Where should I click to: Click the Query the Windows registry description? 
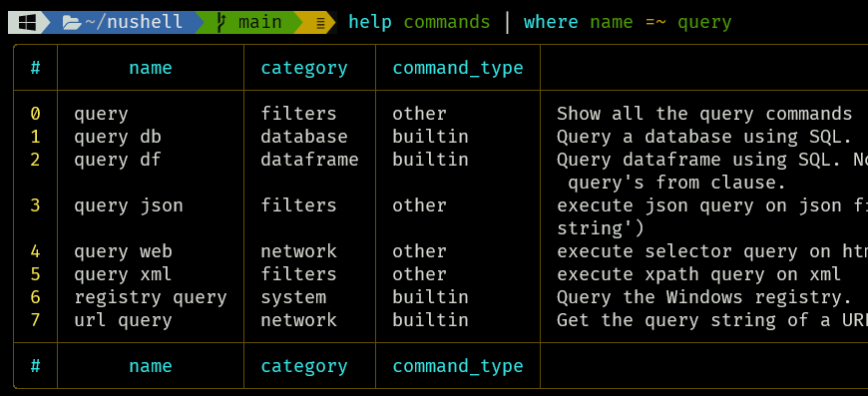704,298
